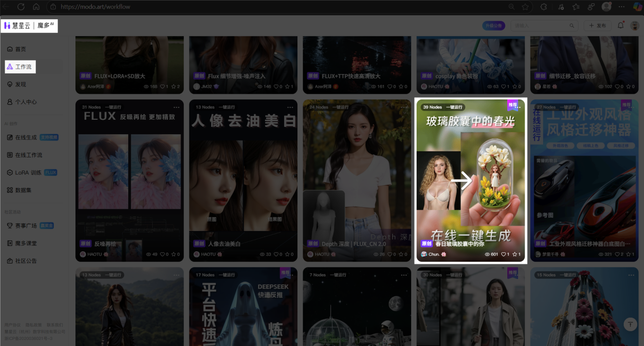Like the 工业外观风格迁移神器 workflow heart
Viewport: 644px width, 346px height.
(617, 254)
